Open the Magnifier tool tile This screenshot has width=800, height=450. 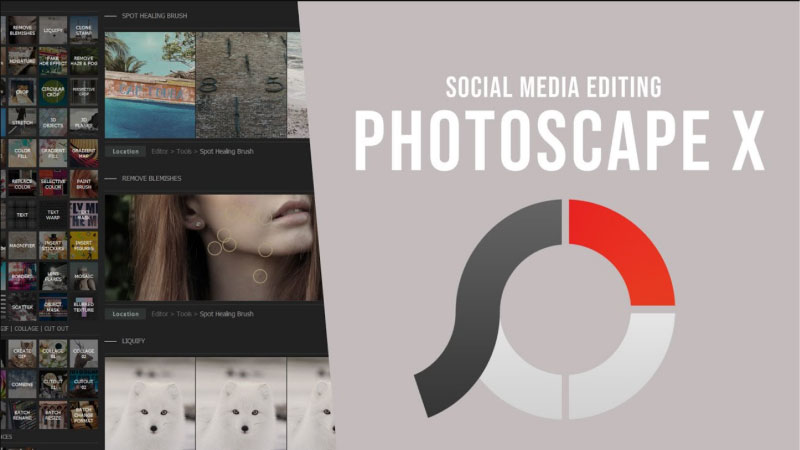click(x=22, y=245)
